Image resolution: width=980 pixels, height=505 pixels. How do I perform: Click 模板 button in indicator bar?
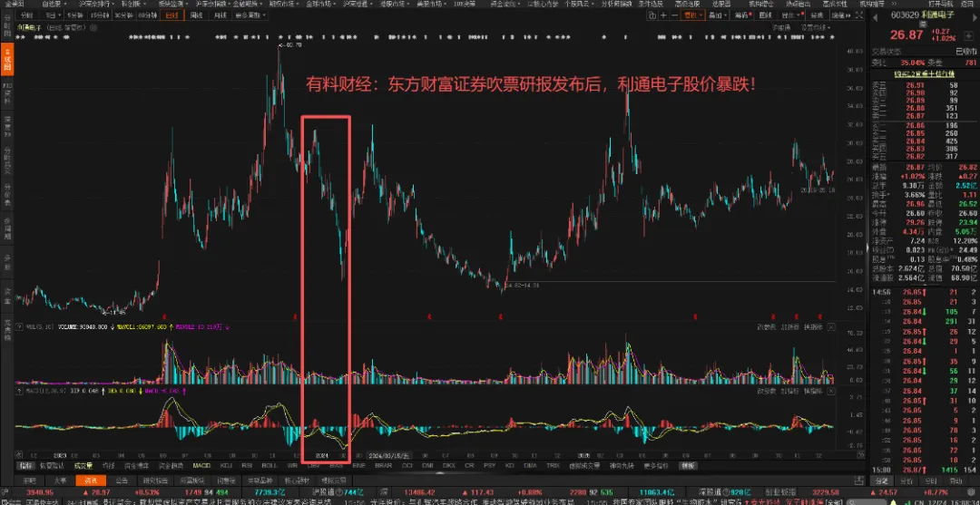[x=688, y=465]
